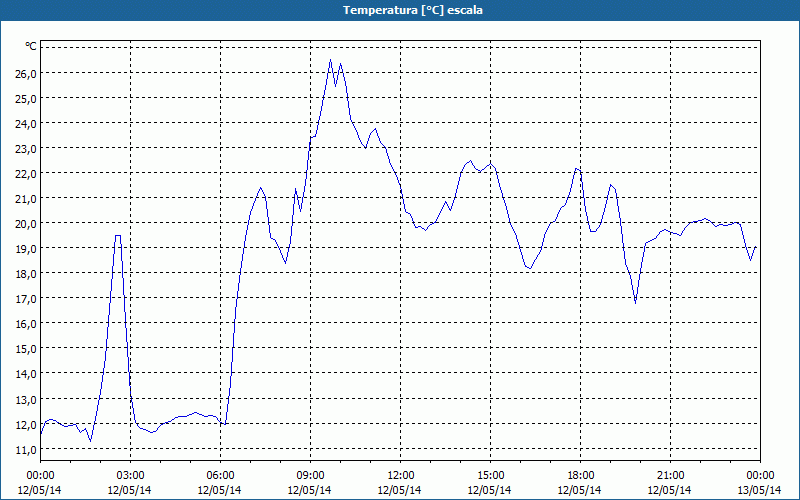
Task: Select the 18,0 axis tick label
Action: click(26, 274)
